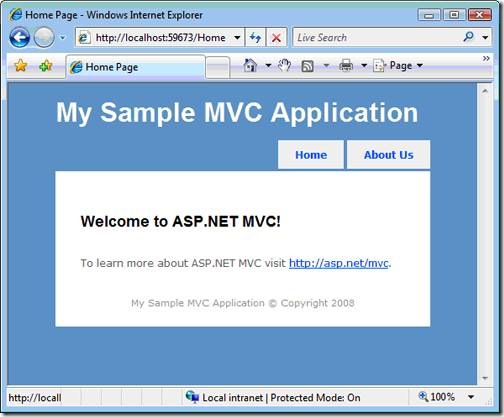Open the About Us navigation tab

pyautogui.click(x=389, y=155)
